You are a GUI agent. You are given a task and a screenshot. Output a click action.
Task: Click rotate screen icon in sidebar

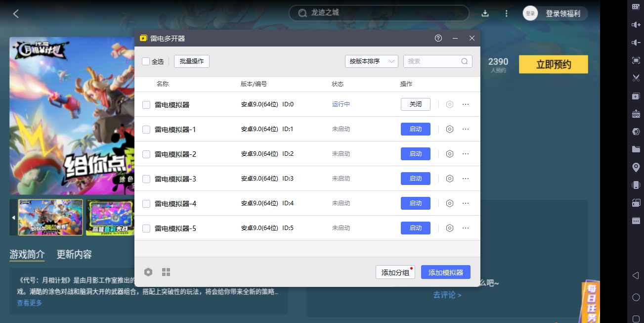pos(636,203)
